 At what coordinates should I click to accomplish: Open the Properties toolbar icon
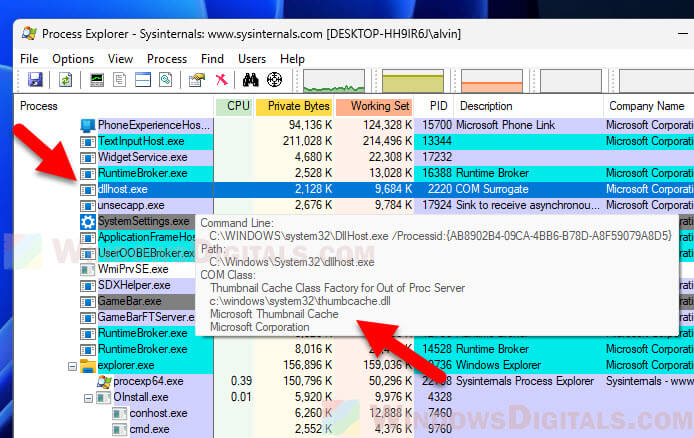coord(197,80)
